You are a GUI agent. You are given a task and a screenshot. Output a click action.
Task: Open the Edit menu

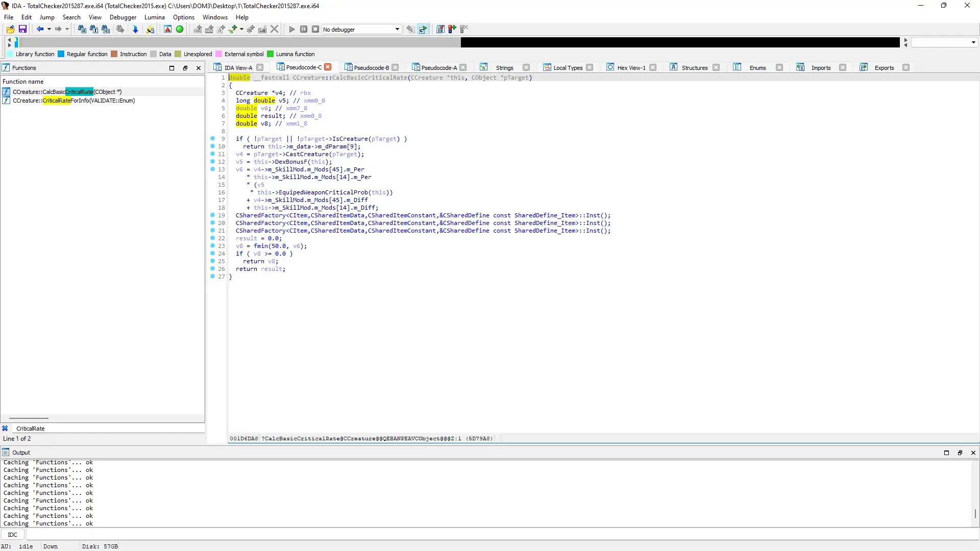27,17
